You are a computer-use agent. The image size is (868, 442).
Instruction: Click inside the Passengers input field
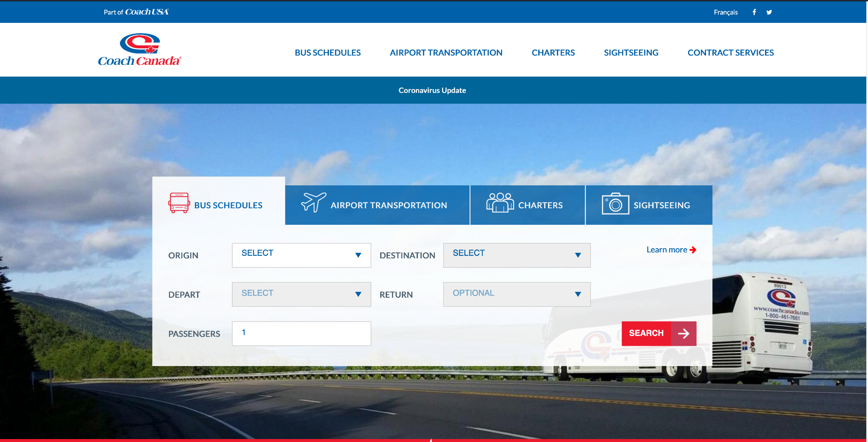[301, 333]
